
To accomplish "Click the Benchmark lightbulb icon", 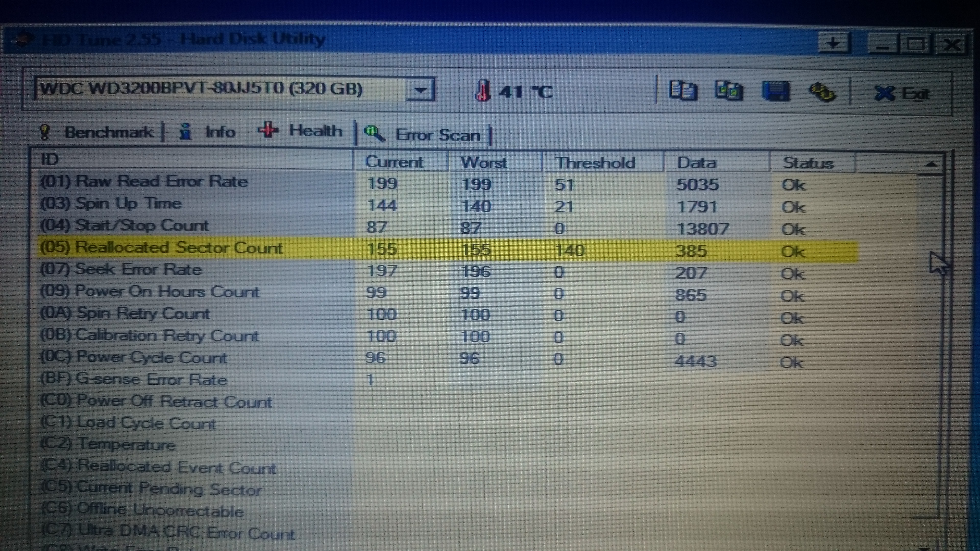I will click(44, 132).
